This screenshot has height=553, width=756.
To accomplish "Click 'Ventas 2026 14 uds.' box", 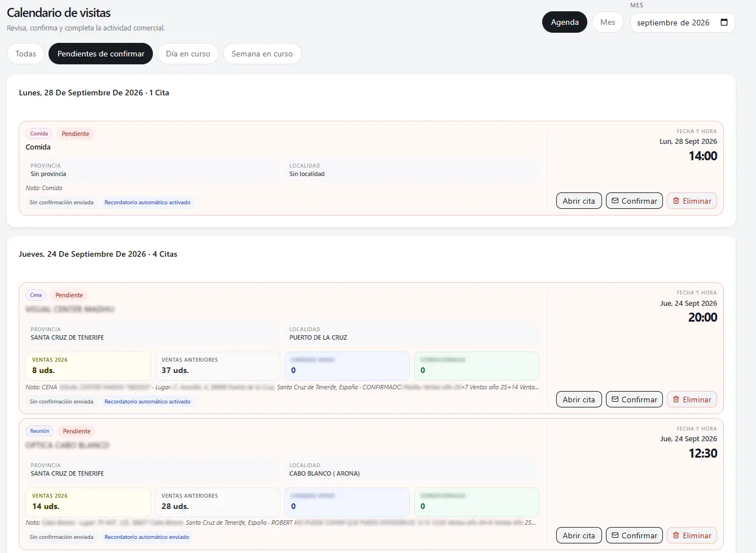I will pos(88,502).
